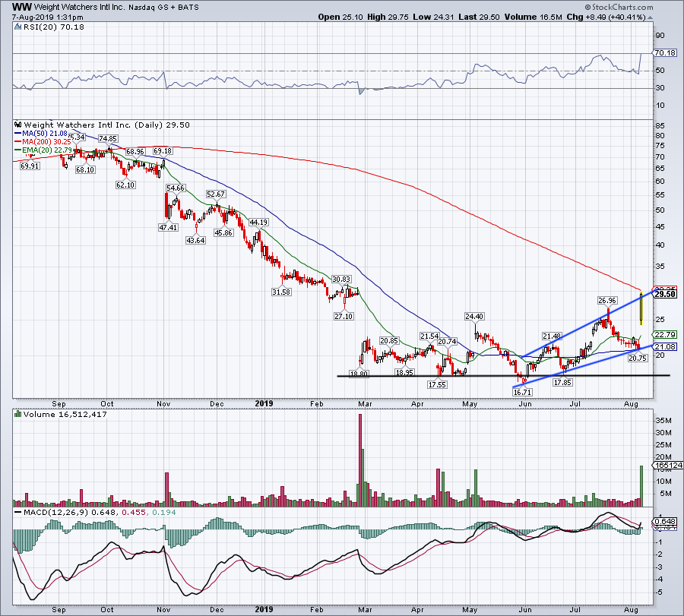The image size is (684, 616).
Task: Click the 18.80 price label on support line
Action: tap(359, 374)
